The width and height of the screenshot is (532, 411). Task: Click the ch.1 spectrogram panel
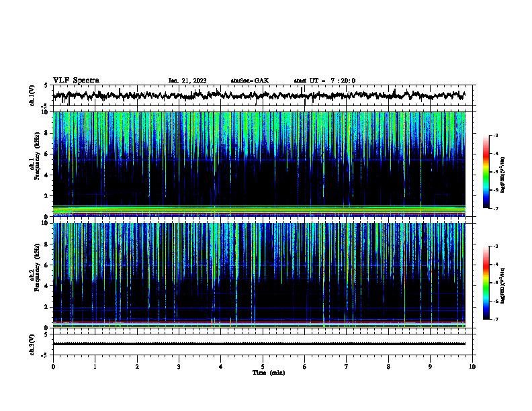[x=259, y=164]
